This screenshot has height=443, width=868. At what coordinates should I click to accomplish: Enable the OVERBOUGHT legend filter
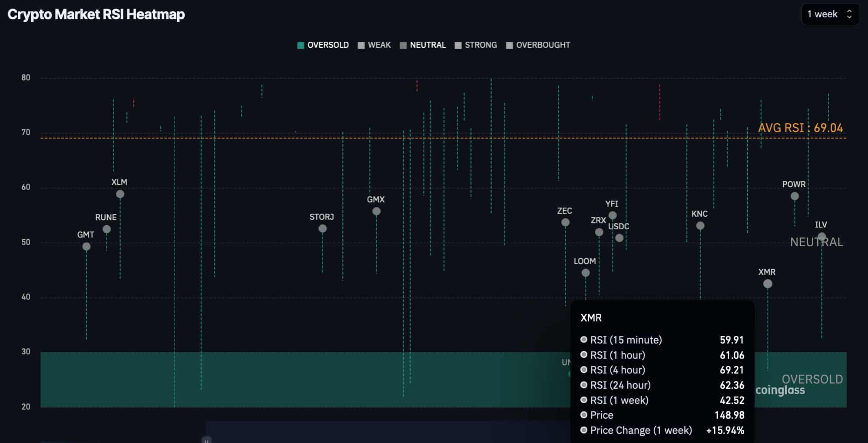point(543,45)
